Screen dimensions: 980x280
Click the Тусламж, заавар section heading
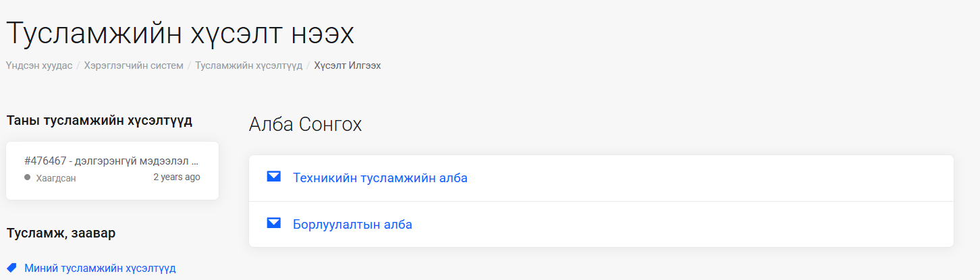[x=61, y=233]
